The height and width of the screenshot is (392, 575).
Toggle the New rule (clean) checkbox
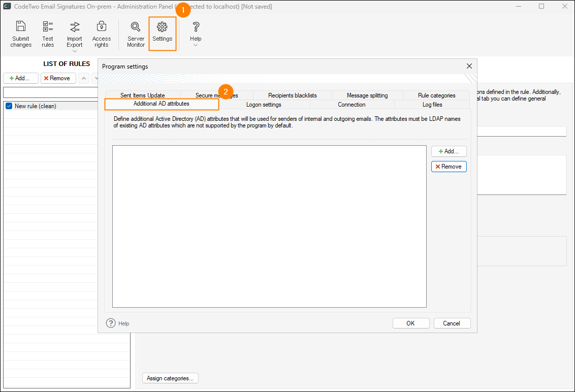pos(9,106)
